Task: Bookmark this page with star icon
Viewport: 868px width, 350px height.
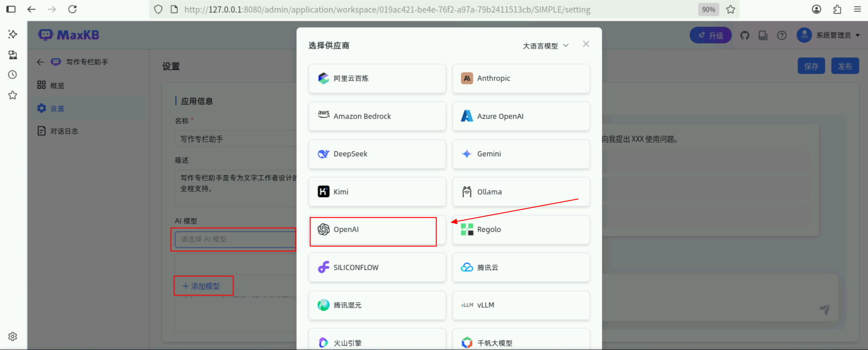Action: 731,10
